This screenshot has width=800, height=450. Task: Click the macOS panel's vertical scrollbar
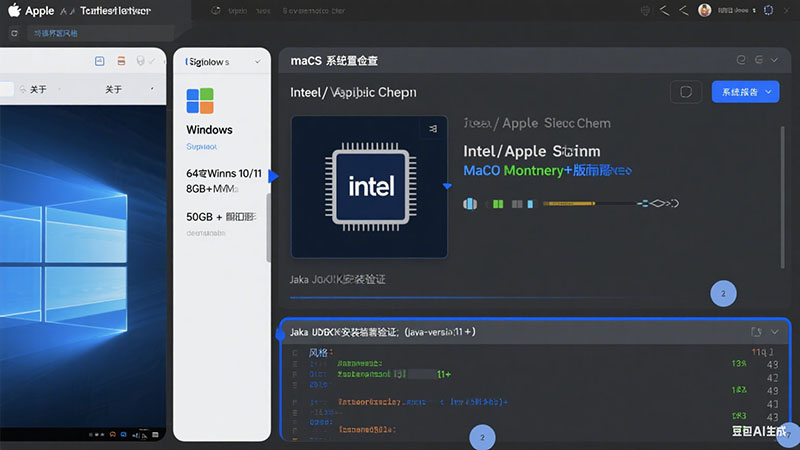[783, 197]
